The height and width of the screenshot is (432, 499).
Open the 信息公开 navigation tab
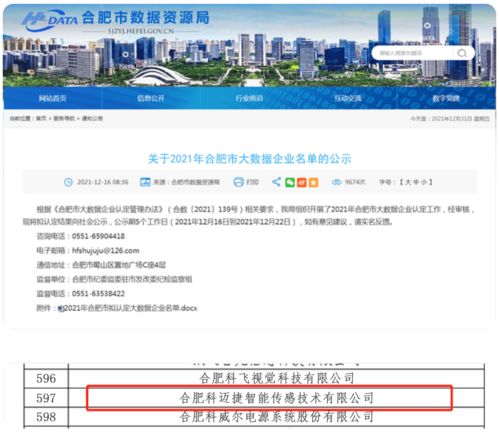151,98
